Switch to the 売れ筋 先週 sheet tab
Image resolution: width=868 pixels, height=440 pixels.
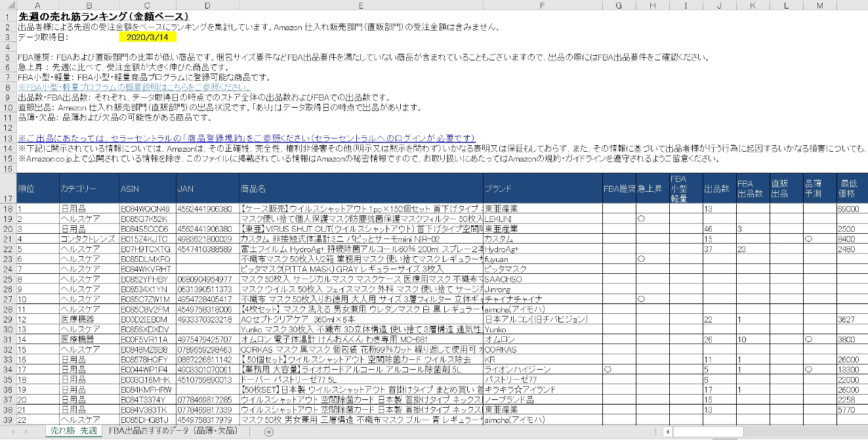point(73,431)
